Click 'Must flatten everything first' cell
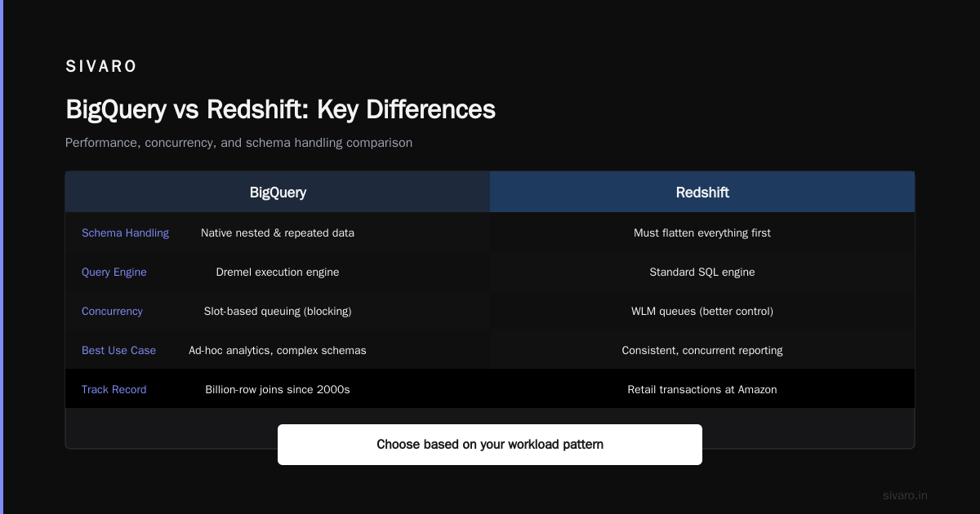This screenshot has width=980, height=514. click(702, 233)
